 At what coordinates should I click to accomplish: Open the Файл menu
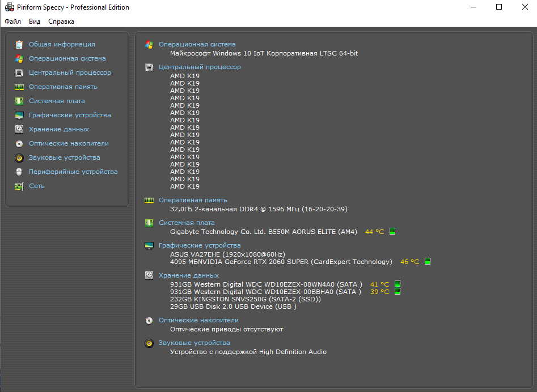[x=12, y=22]
